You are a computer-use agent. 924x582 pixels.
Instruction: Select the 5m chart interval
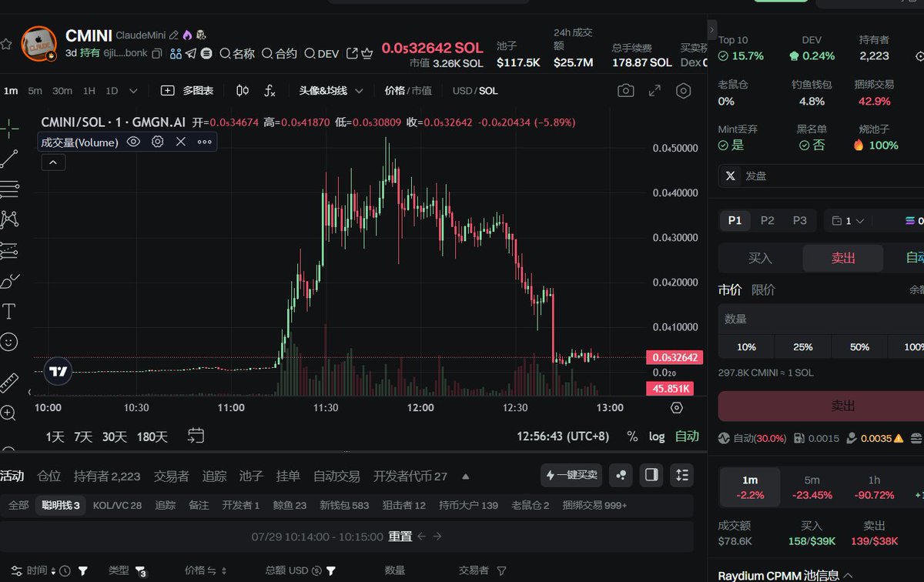(35, 91)
